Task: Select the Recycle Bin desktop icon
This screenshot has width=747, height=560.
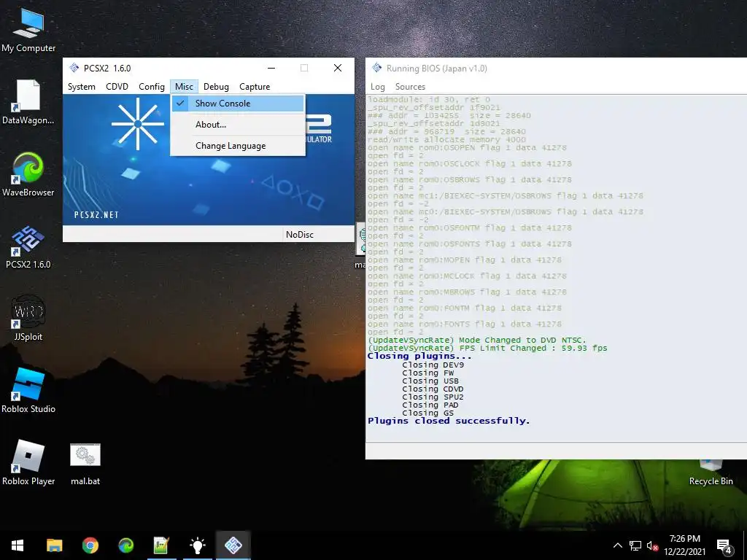Action: pyautogui.click(x=711, y=472)
